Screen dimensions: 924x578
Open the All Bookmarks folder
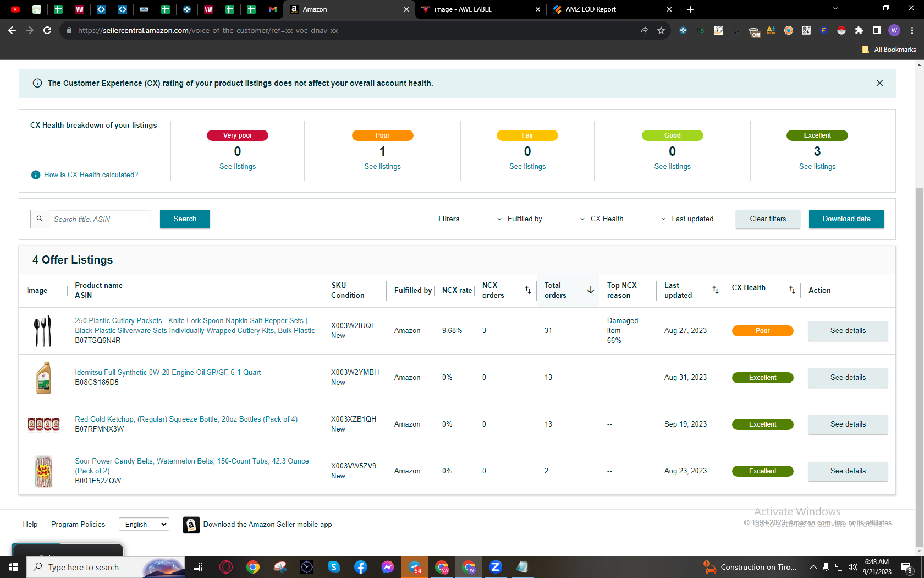point(889,50)
